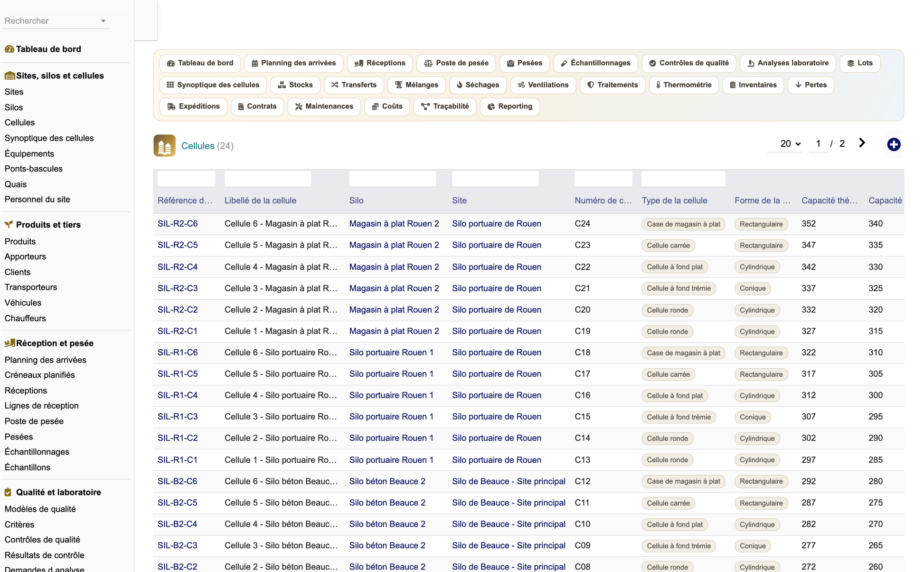
Task: Open Silo béton Beauce 2 link in SIL-B2-C3 row
Action: (x=387, y=545)
